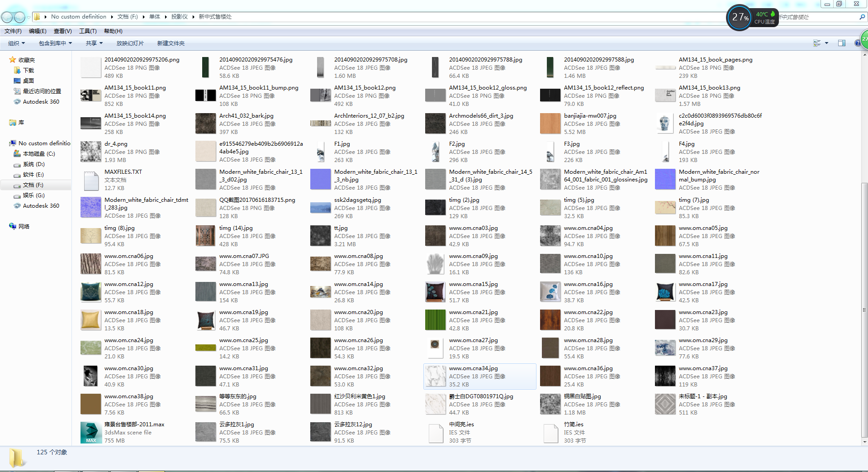
Task: Select file name dr_4.png
Action: (116, 144)
